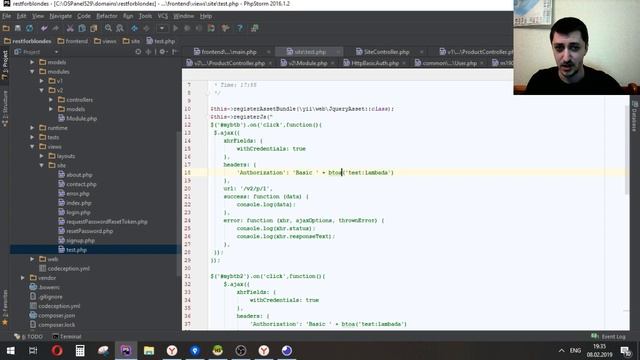
Task: Open the run configuration dropdown
Action: (x=162, y=28)
